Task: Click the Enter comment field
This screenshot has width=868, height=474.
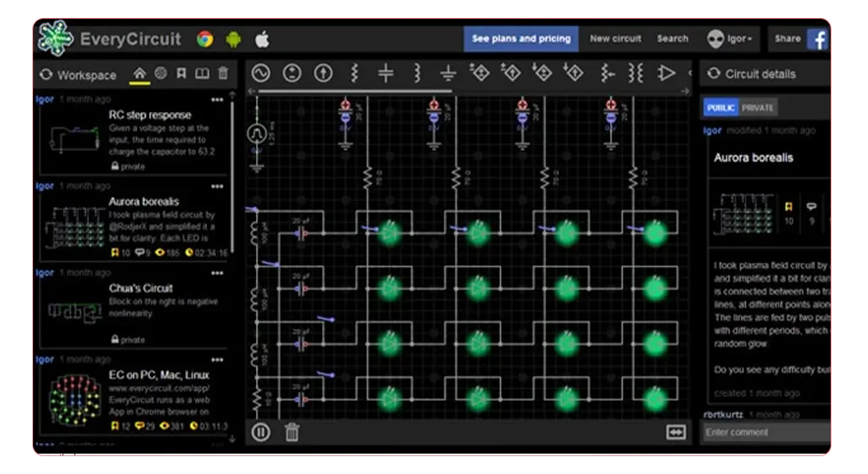Action: click(x=767, y=432)
